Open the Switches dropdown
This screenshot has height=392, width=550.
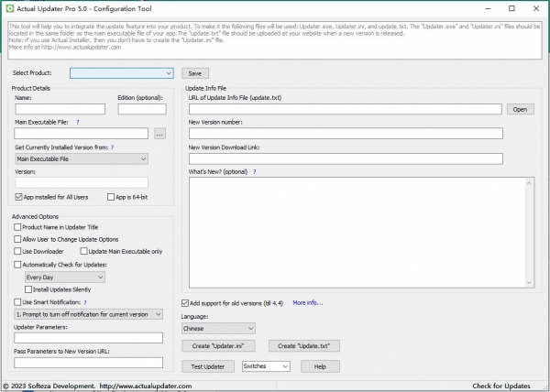[266, 366]
